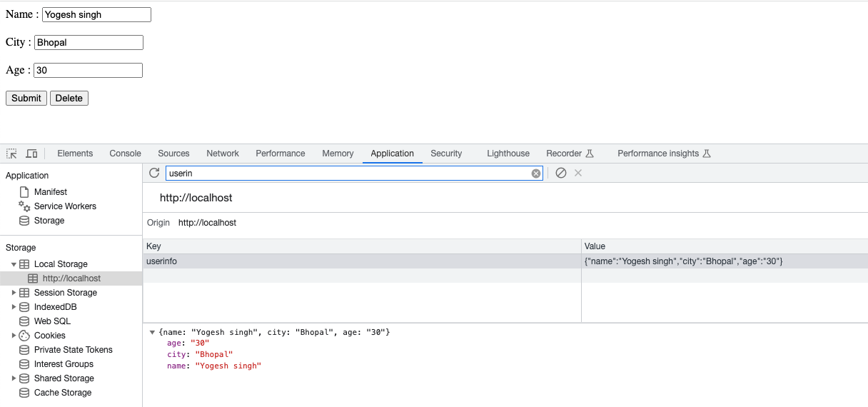
Task: Switch to the Memory tab
Action: tap(338, 154)
